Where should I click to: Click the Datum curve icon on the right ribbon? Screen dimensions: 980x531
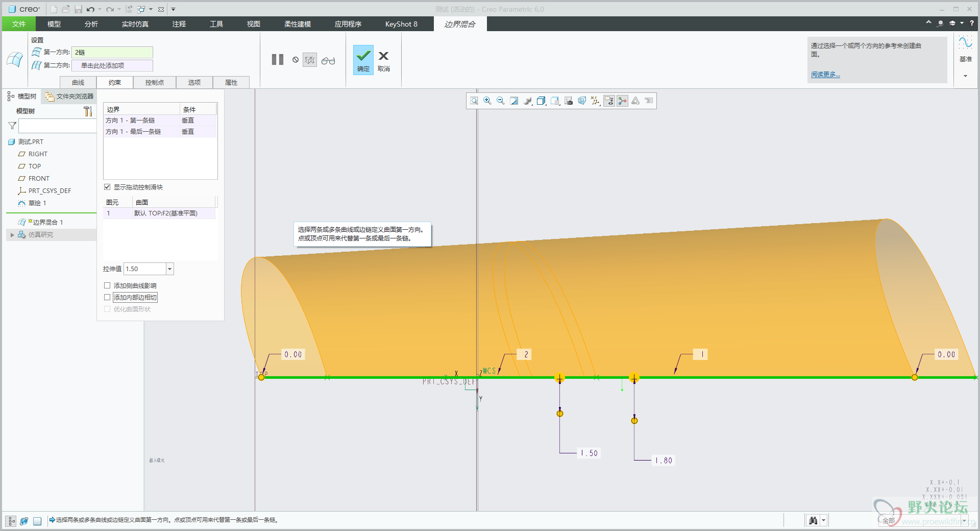coord(965,43)
